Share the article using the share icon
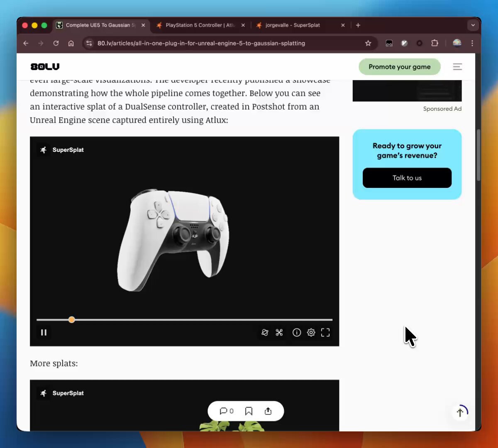Viewport: 498px width, 448px height. (x=268, y=411)
